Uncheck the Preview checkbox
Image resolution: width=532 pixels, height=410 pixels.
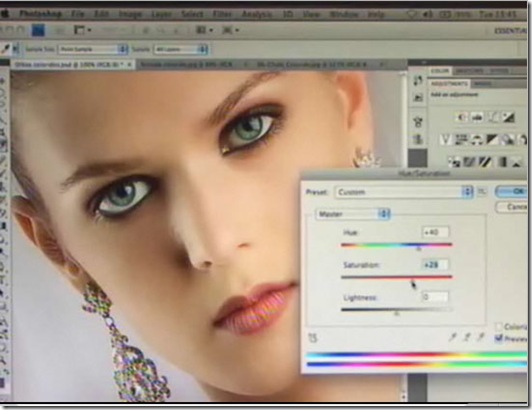(498, 338)
